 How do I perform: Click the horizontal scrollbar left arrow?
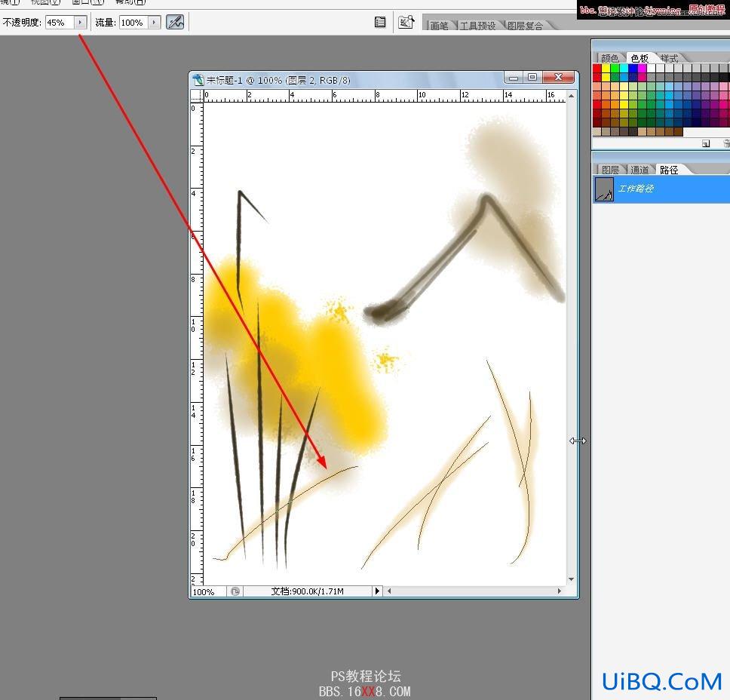389,591
